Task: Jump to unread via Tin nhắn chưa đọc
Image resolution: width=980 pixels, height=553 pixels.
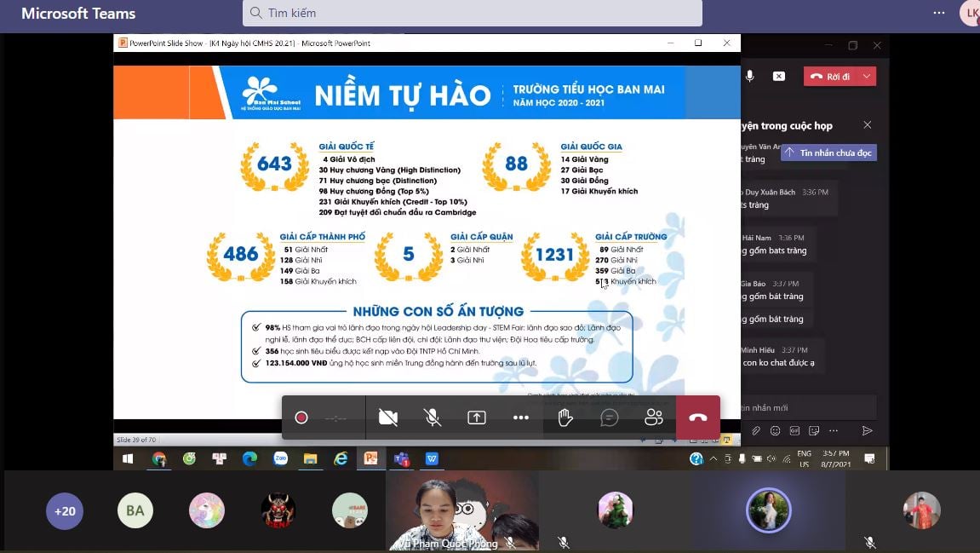Action: coord(828,153)
